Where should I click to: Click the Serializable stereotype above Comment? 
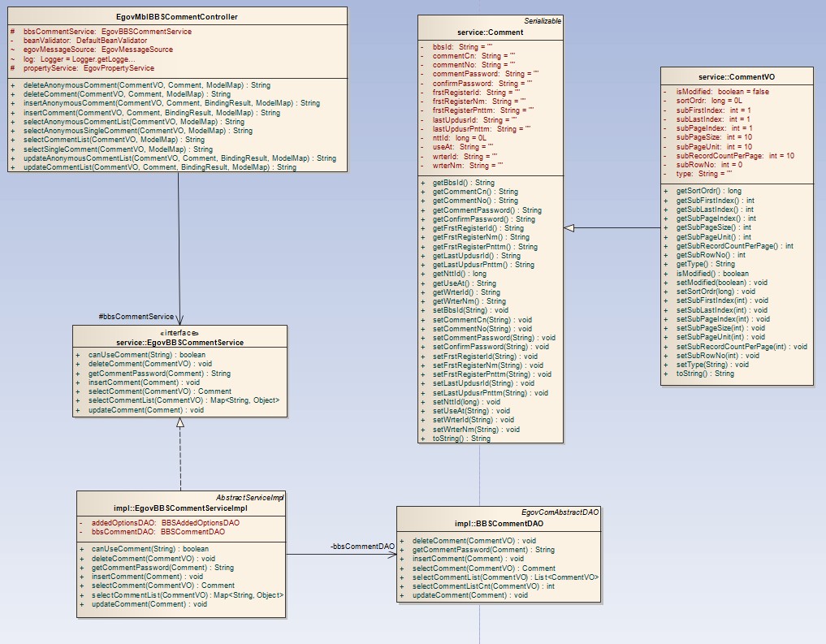pyautogui.click(x=542, y=20)
